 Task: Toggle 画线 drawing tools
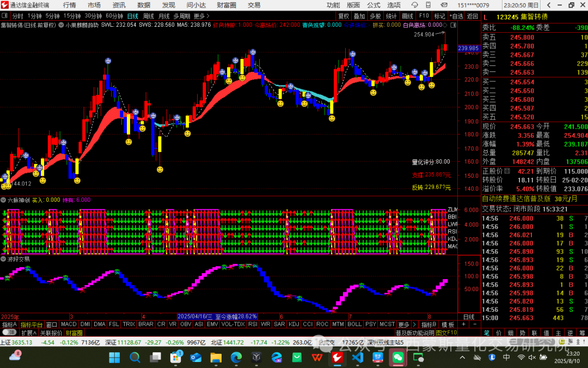click(x=408, y=16)
